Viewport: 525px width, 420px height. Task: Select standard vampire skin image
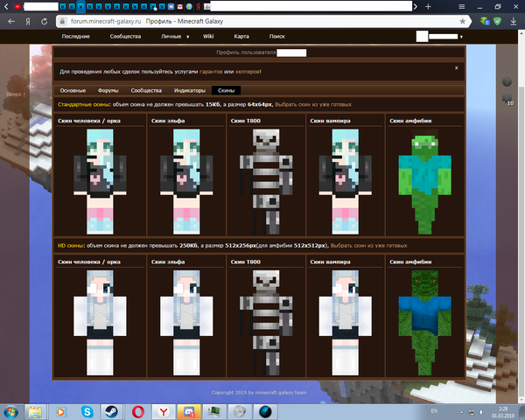[346, 181]
